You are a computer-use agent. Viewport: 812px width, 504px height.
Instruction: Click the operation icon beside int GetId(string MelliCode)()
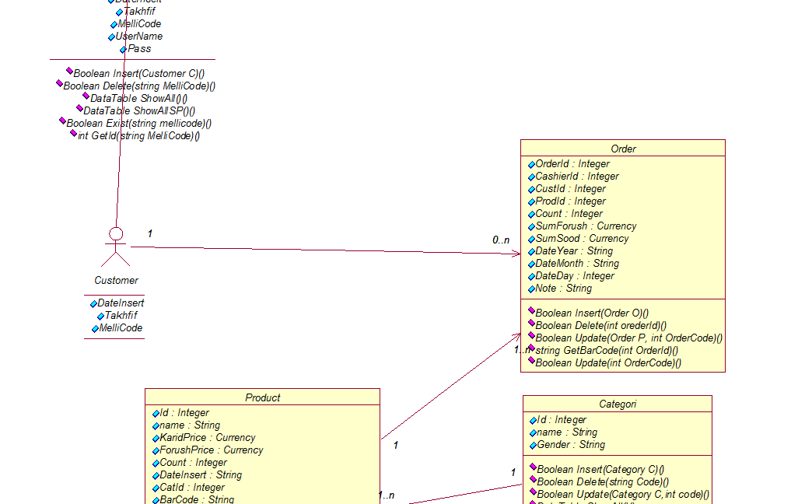coord(73,134)
